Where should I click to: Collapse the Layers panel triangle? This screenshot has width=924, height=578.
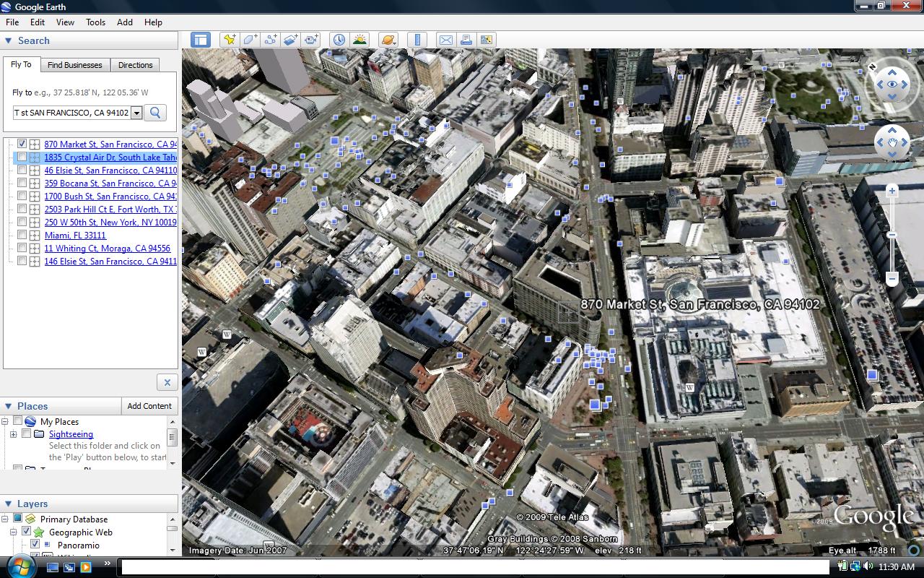9,504
